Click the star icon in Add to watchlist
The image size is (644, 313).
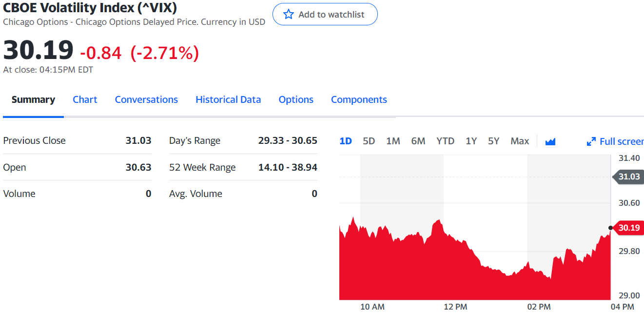(x=289, y=15)
